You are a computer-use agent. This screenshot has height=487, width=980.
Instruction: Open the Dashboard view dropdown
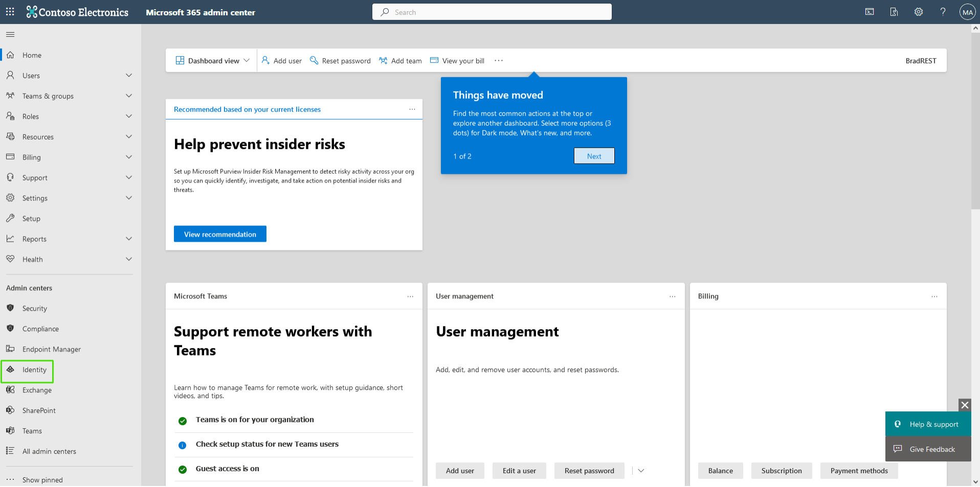coord(213,61)
